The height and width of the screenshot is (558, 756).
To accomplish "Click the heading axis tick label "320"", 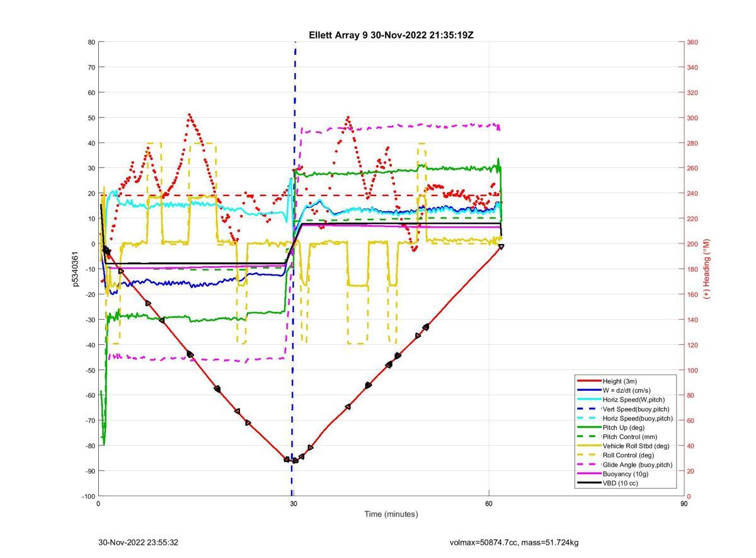I will [x=692, y=93].
